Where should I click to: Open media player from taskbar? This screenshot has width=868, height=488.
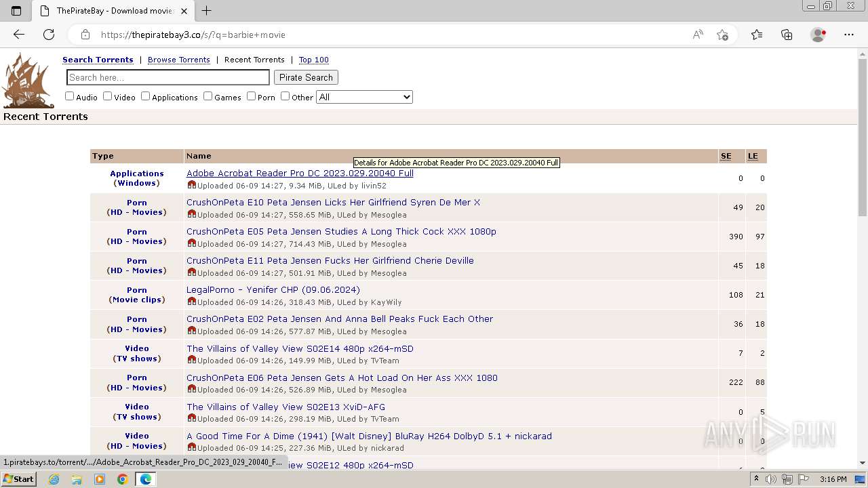(100, 479)
